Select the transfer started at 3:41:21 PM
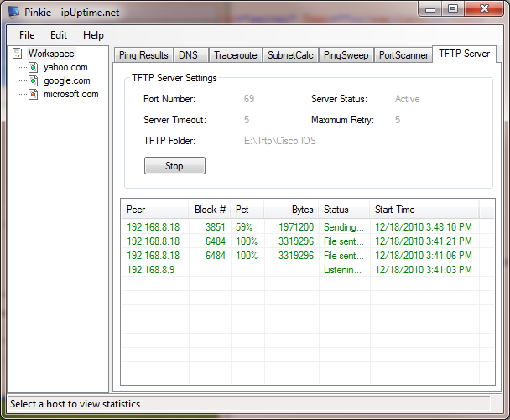Screen dimensions: 510x420 307,241
